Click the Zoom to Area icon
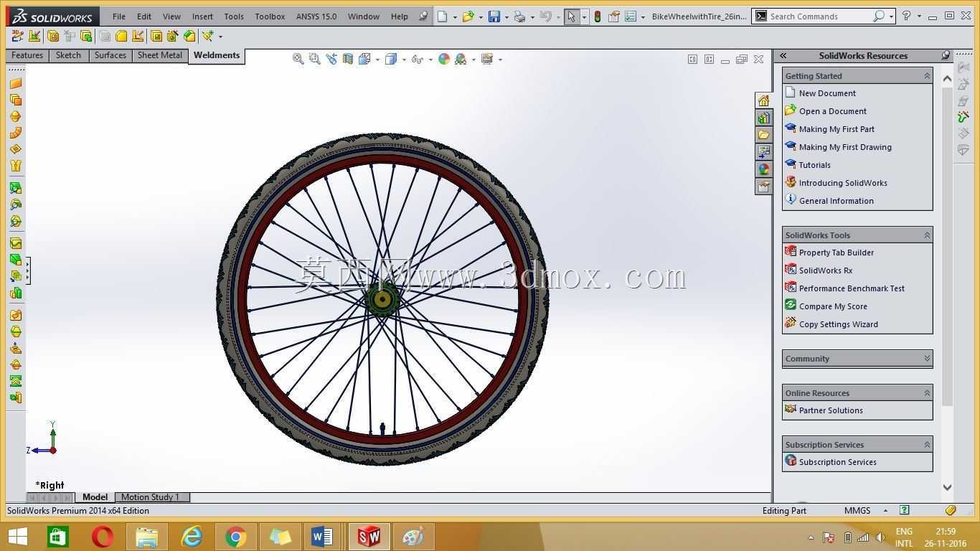The height and width of the screenshot is (551, 980). 314,59
